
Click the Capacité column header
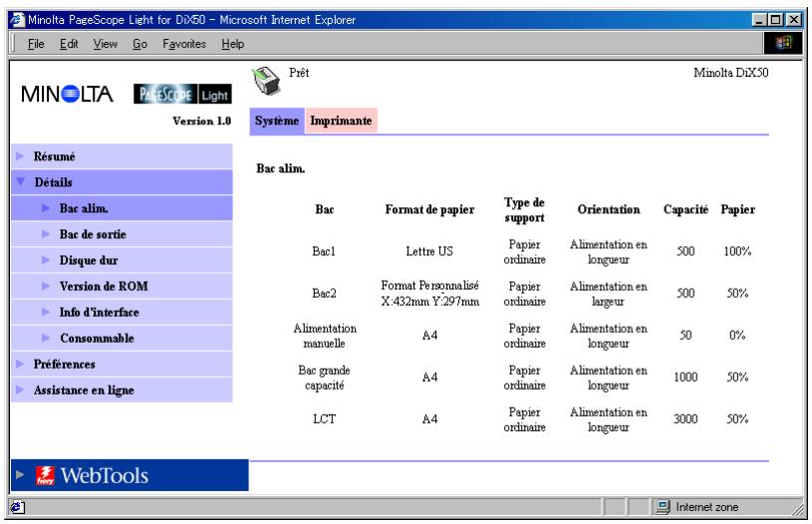pyautogui.click(x=685, y=210)
